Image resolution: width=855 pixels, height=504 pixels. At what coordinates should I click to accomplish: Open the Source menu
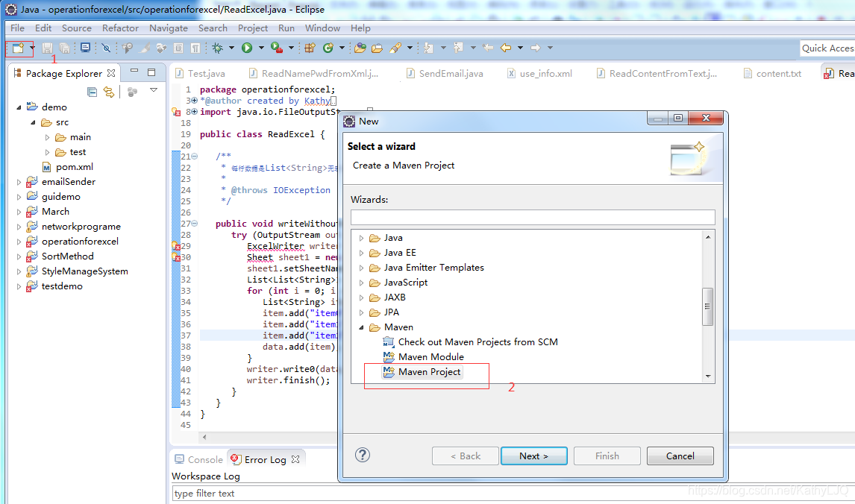coord(76,28)
